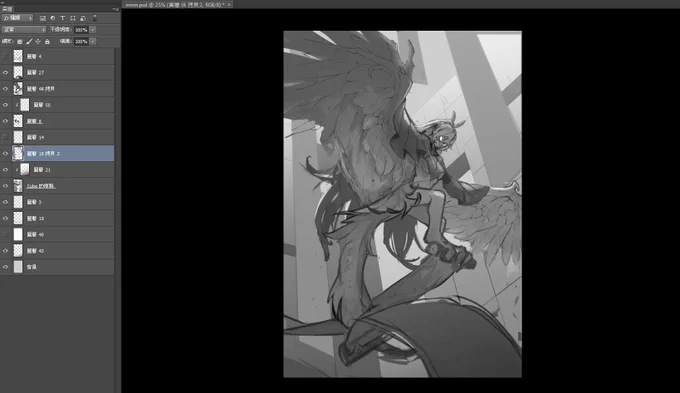This screenshot has height=393, width=680.
Task: Hide the 背景 background layer
Action: point(5,267)
